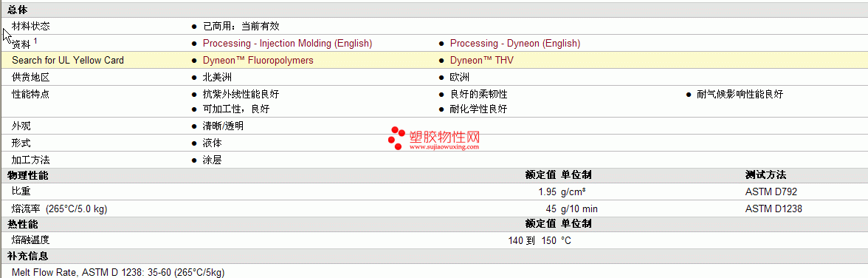Select the region value 欧洲
This screenshot has height=278, width=868.
459,77
